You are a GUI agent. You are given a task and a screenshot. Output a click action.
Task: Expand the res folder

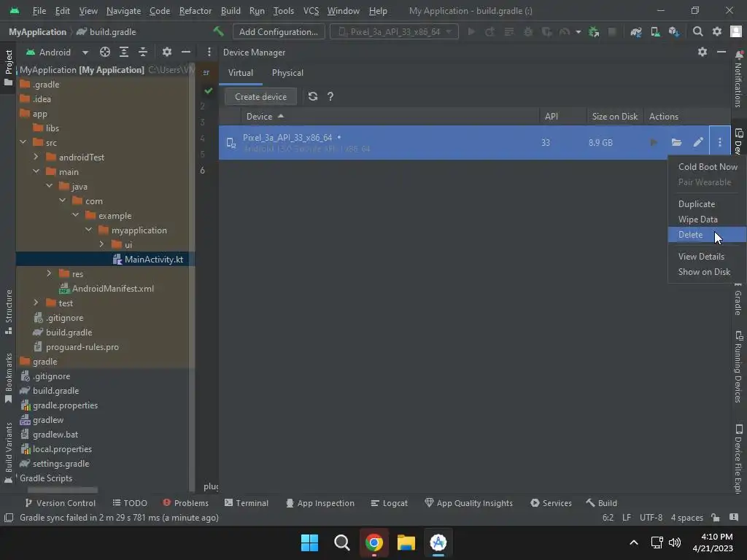pos(49,274)
